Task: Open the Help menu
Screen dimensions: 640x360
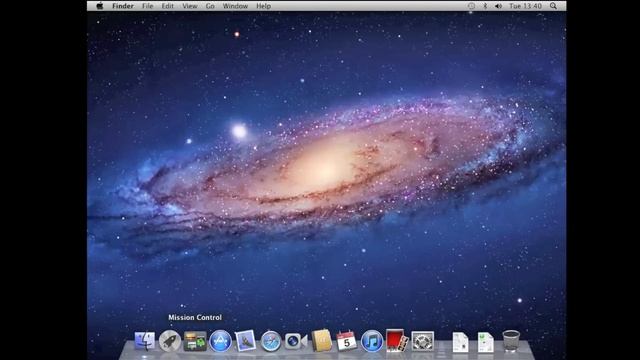Action: point(263,6)
